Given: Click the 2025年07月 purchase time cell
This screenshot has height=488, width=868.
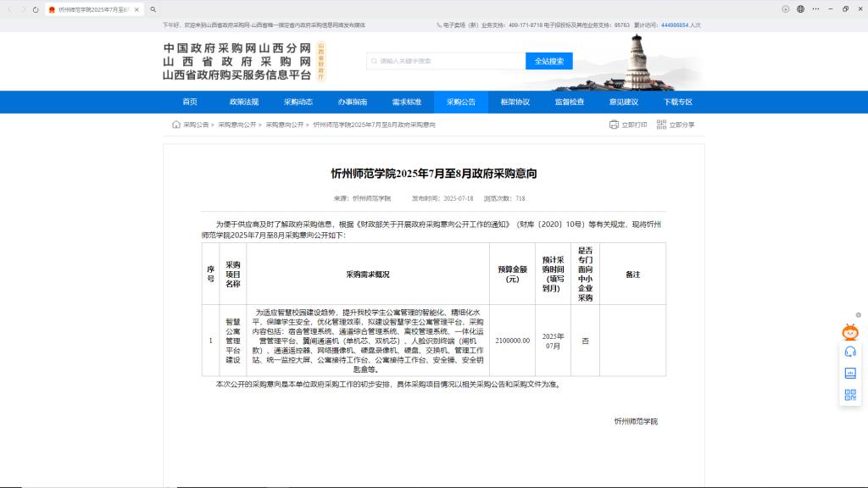Looking at the screenshot, I should coord(553,341).
